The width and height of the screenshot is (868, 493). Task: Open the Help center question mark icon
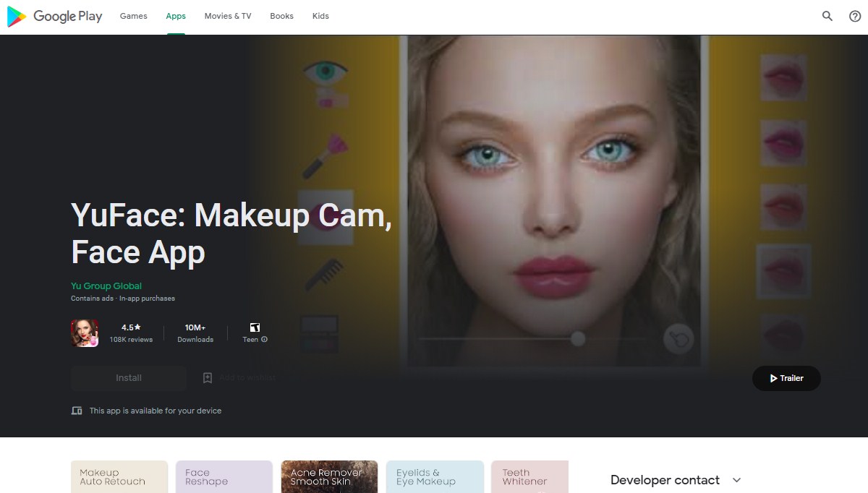[x=855, y=16]
